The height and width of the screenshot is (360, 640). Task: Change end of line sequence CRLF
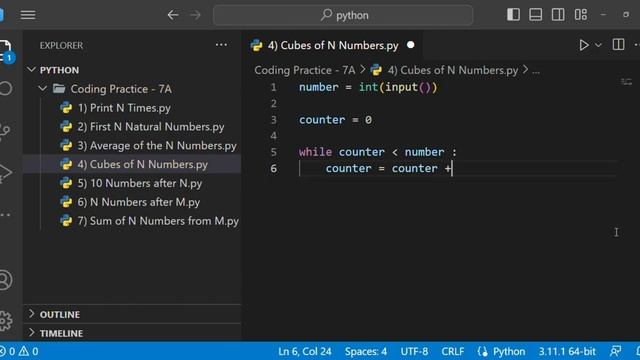[453, 351]
